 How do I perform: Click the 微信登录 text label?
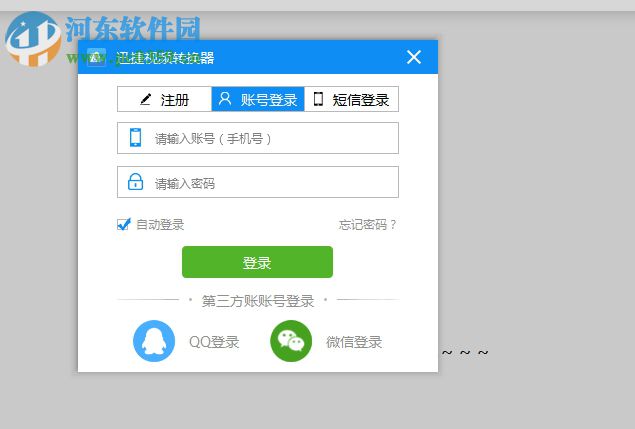tap(354, 342)
